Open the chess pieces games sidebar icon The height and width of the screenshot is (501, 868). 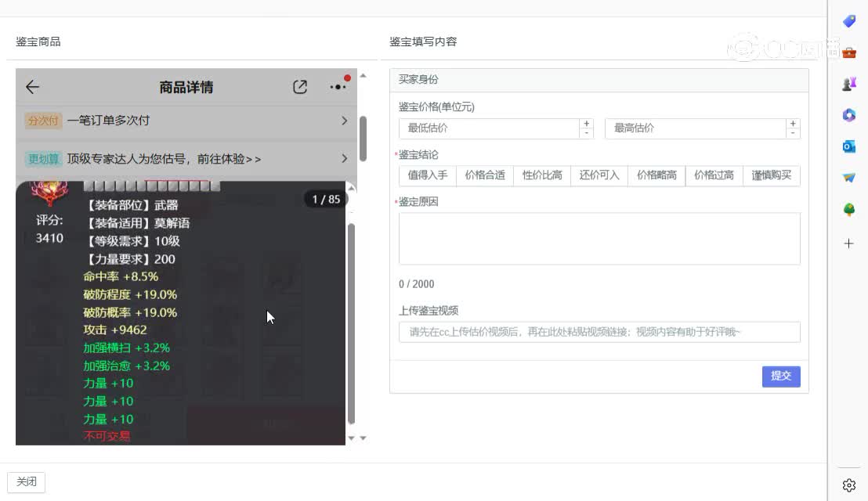click(849, 84)
